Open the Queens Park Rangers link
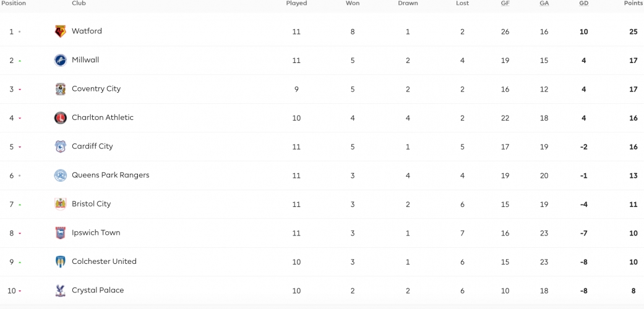Viewport: 644px width, 309px height. [x=111, y=175]
